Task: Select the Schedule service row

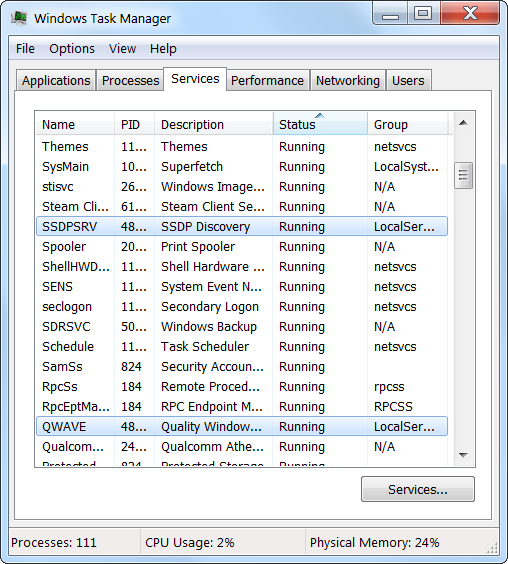Action: (242, 346)
